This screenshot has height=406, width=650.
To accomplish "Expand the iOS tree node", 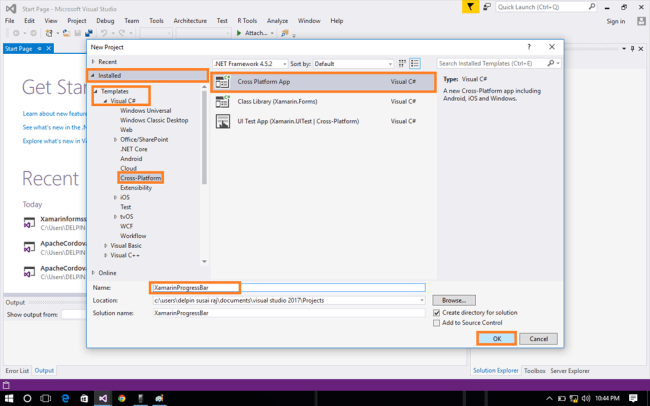I will click(x=115, y=197).
